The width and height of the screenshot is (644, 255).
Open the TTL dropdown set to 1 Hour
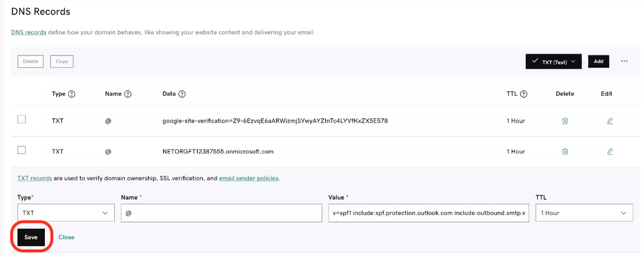585,213
